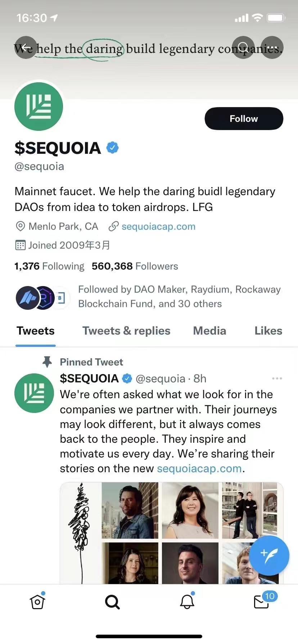Tap the $SEQUOIA profile avatar
This screenshot has height=644, width=298.
pos(39,106)
